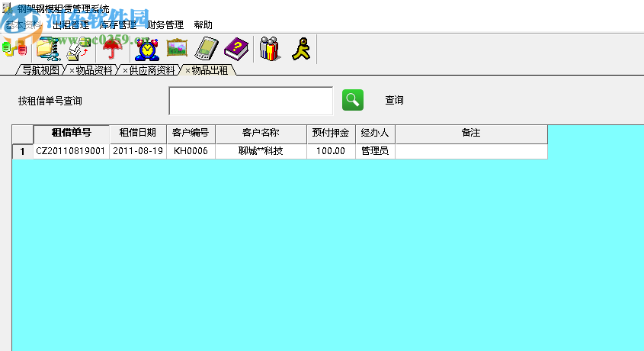This screenshot has height=351, width=644.
Task: Switch to the 供应商资料 tab
Action: 152,70
